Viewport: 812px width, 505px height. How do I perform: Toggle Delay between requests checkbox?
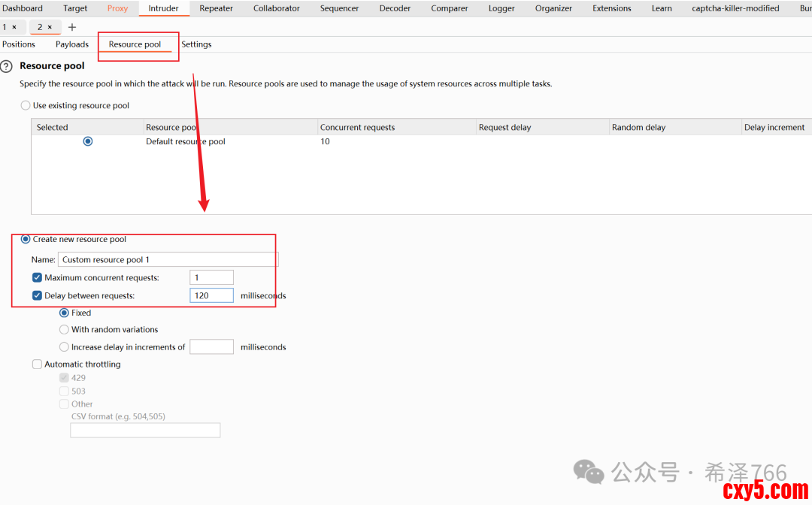tap(38, 296)
